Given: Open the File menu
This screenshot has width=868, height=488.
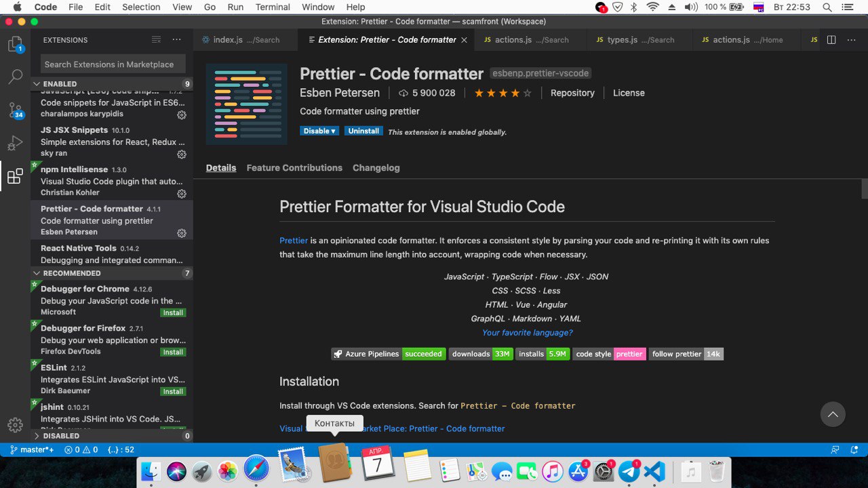Looking at the screenshot, I should click(x=75, y=7).
